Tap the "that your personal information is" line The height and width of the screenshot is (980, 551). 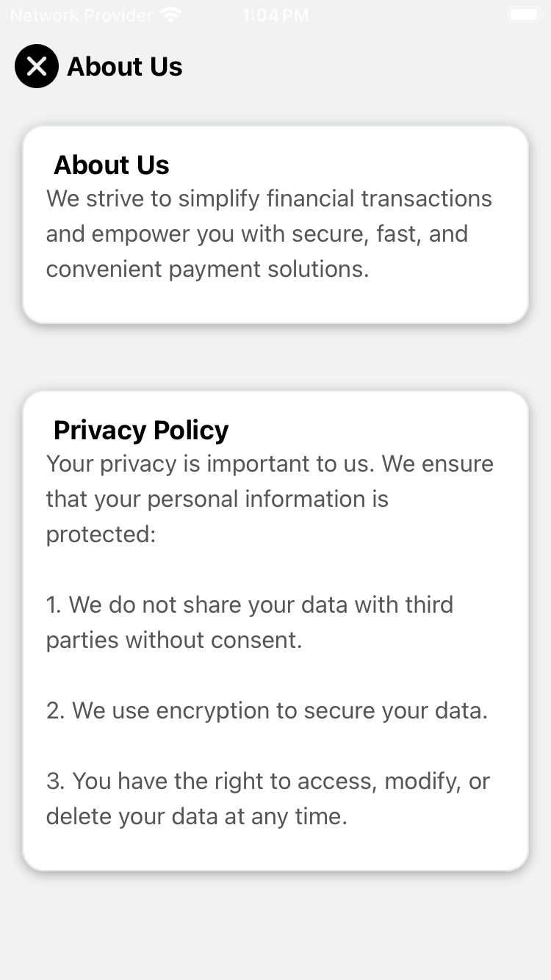click(x=217, y=500)
